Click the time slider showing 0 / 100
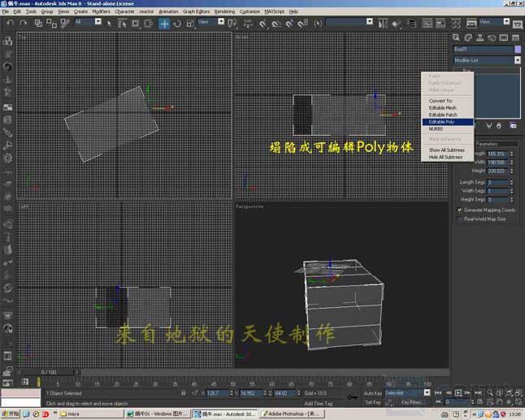This screenshot has width=525, height=420. pyautogui.click(x=49, y=372)
